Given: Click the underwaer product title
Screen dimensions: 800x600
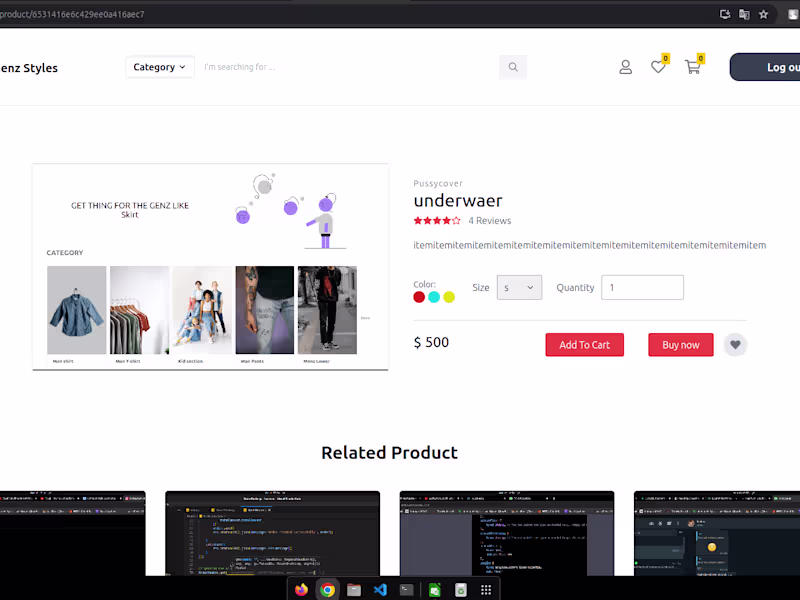Looking at the screenshot, I should [x=458, y=201].
